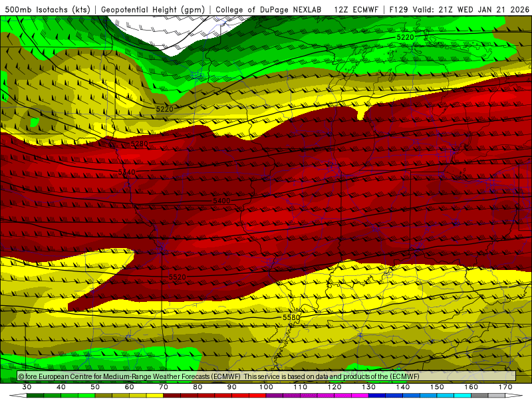Click the 110 value on the color scale
This screenshot has width=532, height=399.
point(301,387)
